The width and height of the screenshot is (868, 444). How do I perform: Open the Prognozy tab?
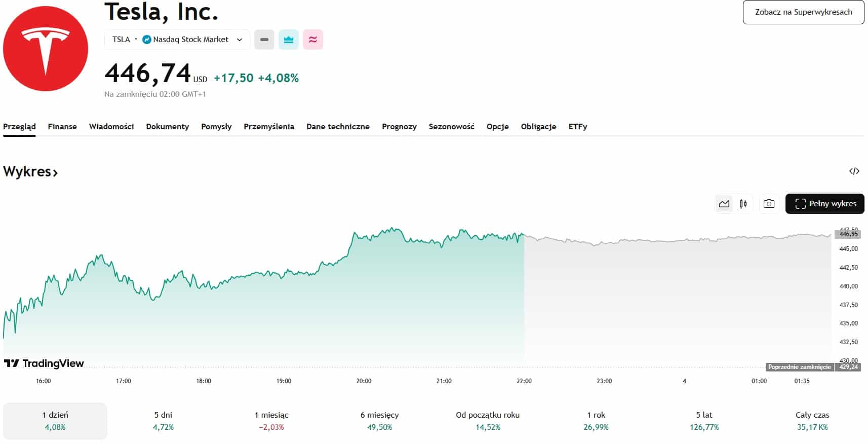click(399, 127)
